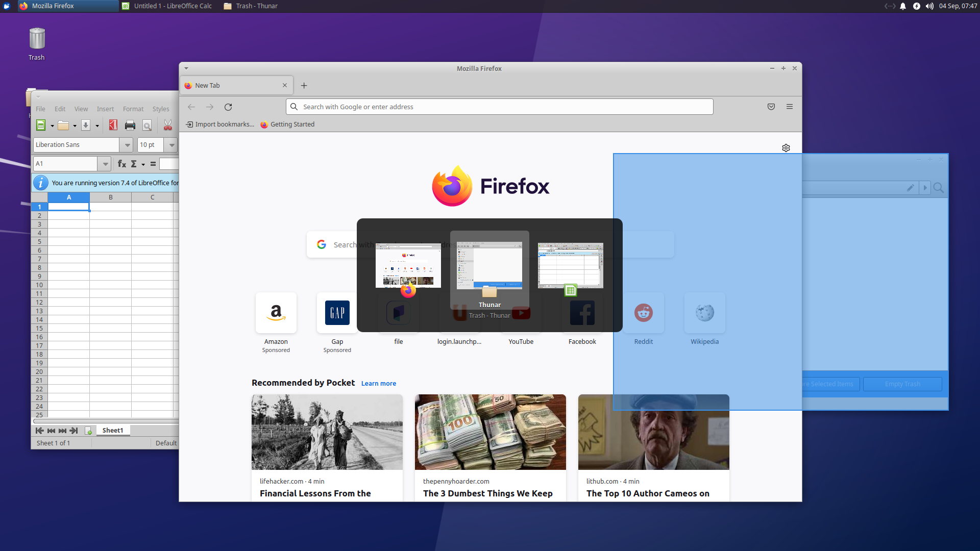Click the Firefox open new tab icon
The image size is (980, 551).
point(304,85)
